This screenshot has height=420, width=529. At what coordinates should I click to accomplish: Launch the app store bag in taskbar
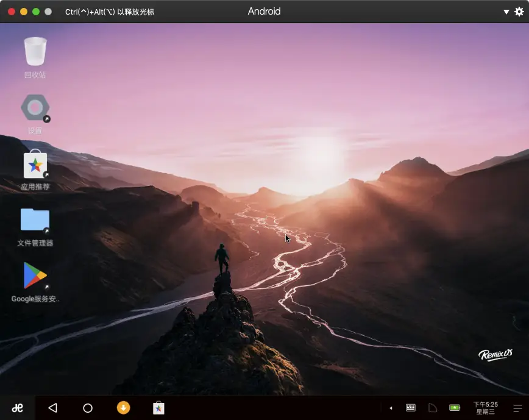(x=158, y=408)
